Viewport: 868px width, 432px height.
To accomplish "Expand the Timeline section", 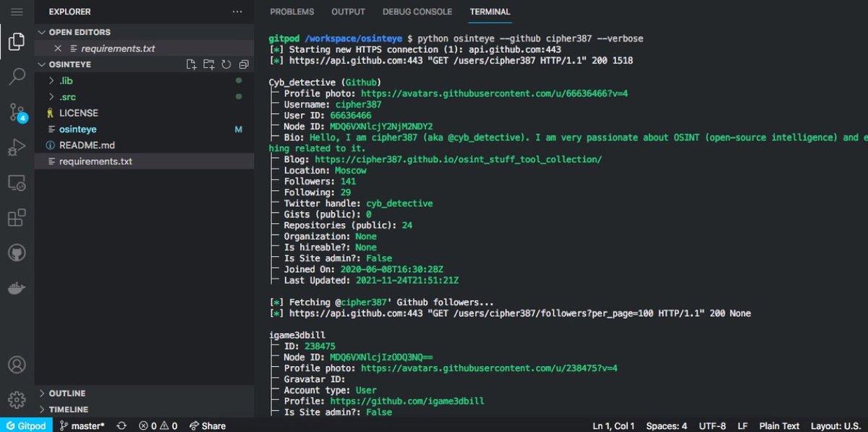I will point(144,410).
